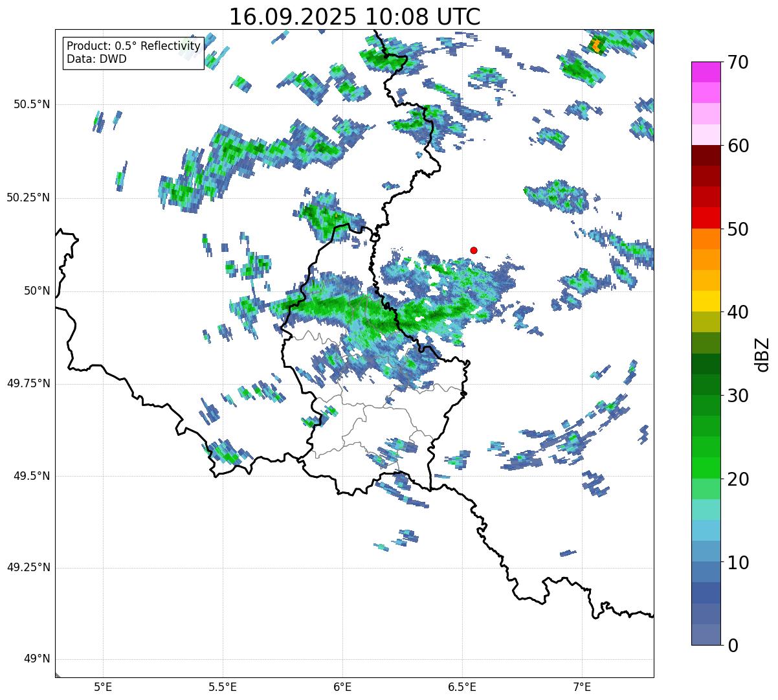The width and height of the screenshot is (778, 700).
Task: Click the latitude label 49°N
Action: 37,659
